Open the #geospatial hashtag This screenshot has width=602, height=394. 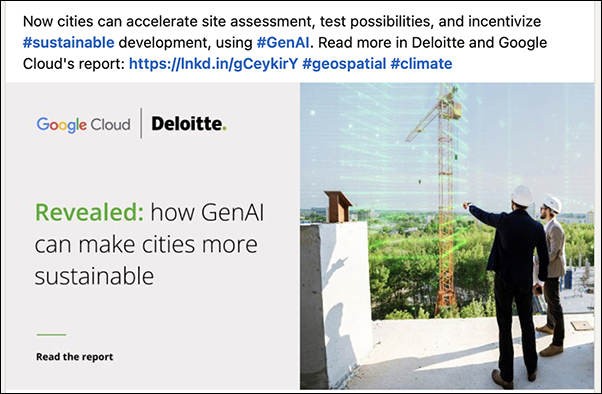[x=344, y=64]
